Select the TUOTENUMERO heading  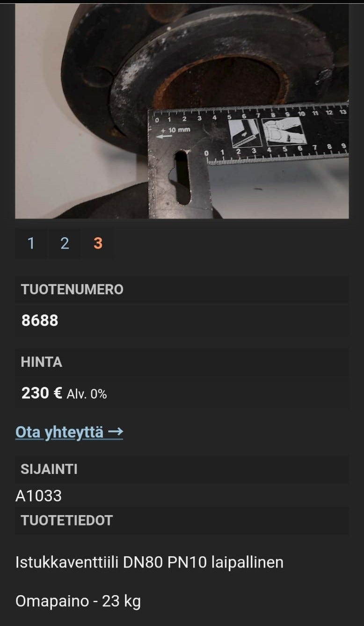(x=72, y=290)
